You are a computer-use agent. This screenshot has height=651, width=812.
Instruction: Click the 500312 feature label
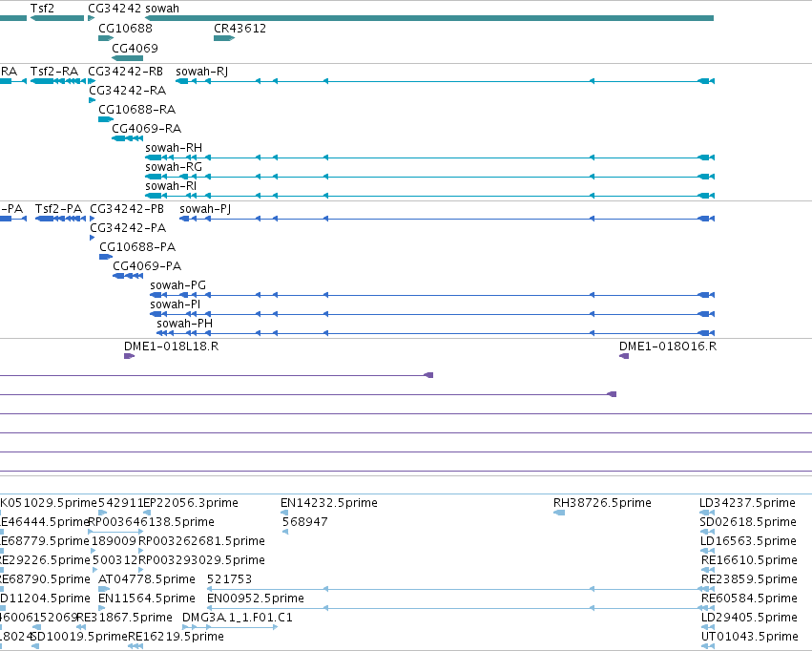pyautogui.click(x=115, y=560)
